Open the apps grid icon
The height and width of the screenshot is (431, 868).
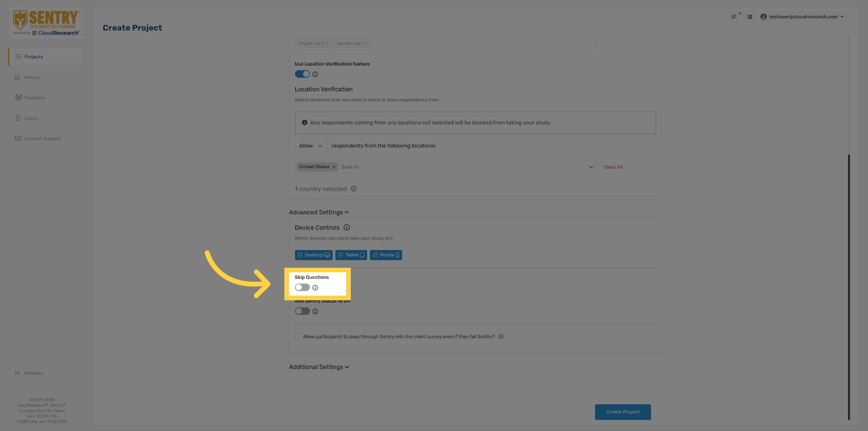pyautogui.click(x=750, y=17)
